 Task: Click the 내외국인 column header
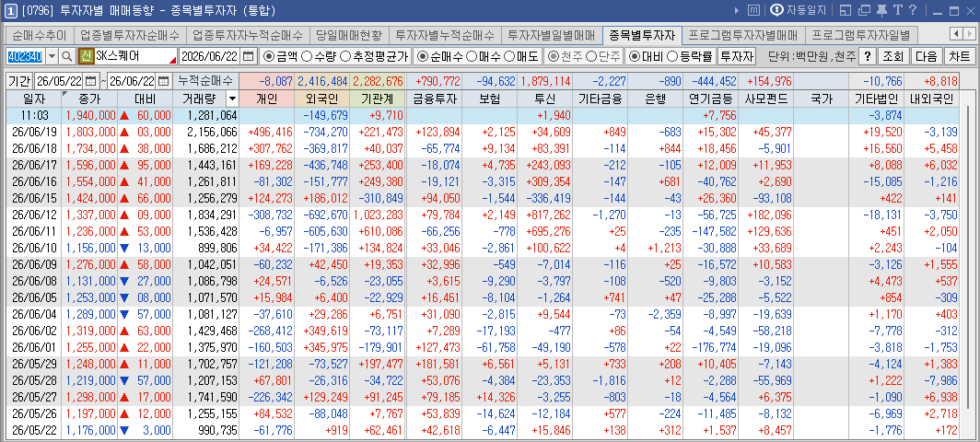coord(930,99)
